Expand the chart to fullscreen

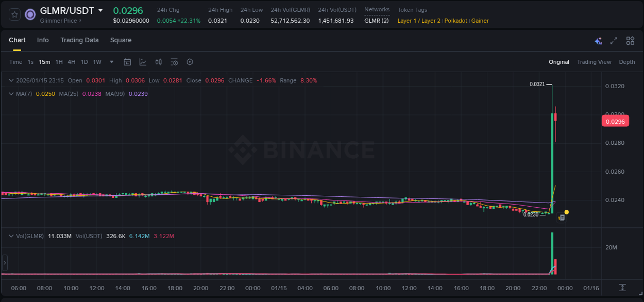pos(613,40)
